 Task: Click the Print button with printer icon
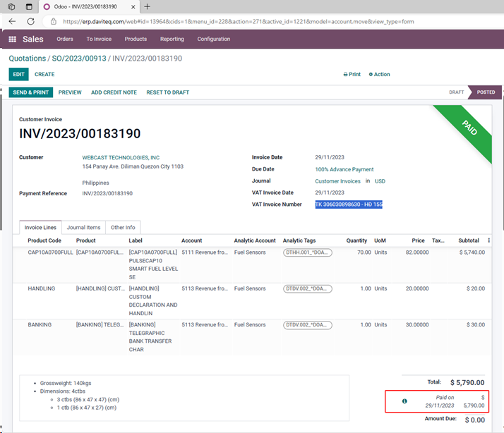[x=352, y=74]
